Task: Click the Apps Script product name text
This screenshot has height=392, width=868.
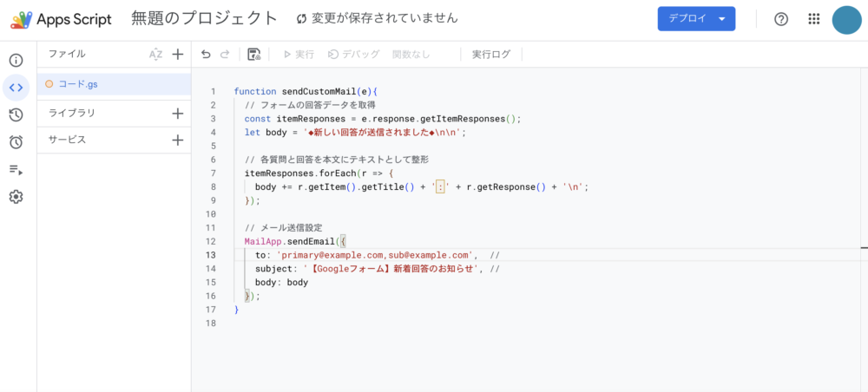Action: pos(74,19)
